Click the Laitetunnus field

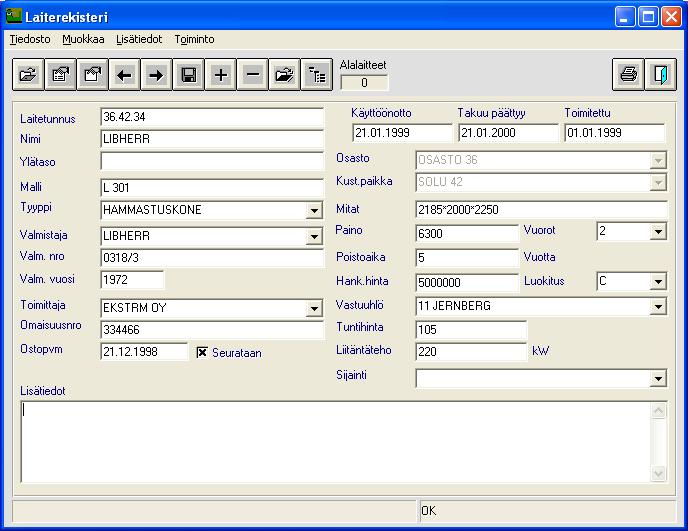point(212,117)
